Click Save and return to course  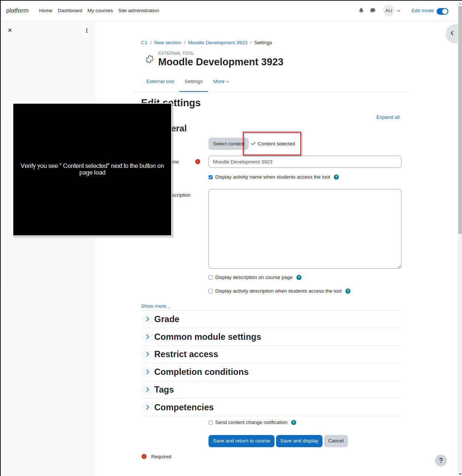click(241, 441)
